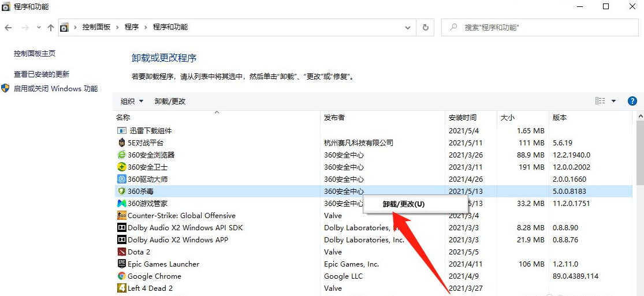The width and height of the screenshot is (644, 296).
Task: Select the Google Chrome row name
Action: [x=154, y=276]
